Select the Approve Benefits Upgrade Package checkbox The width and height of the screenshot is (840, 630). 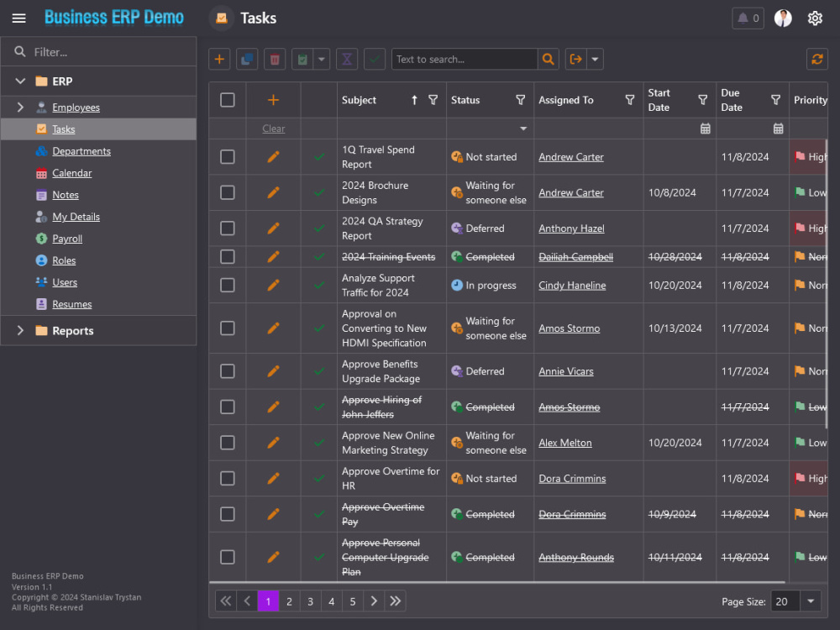click(227, 371)
